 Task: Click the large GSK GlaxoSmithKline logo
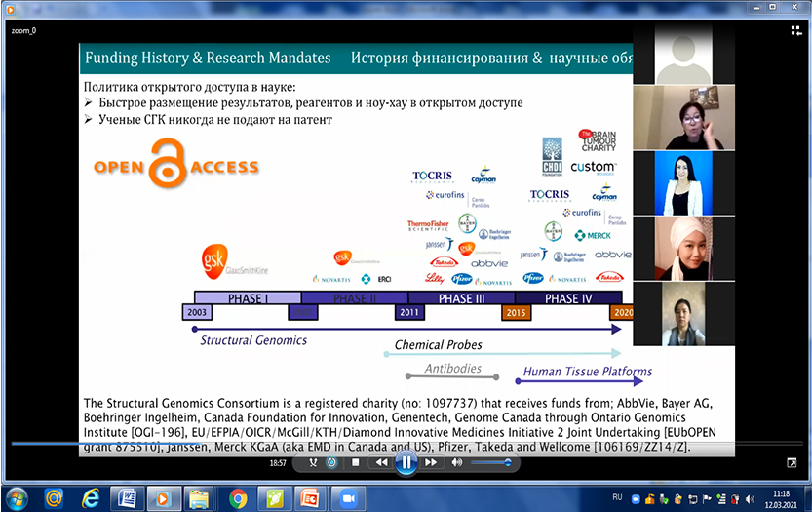(235, 261)
